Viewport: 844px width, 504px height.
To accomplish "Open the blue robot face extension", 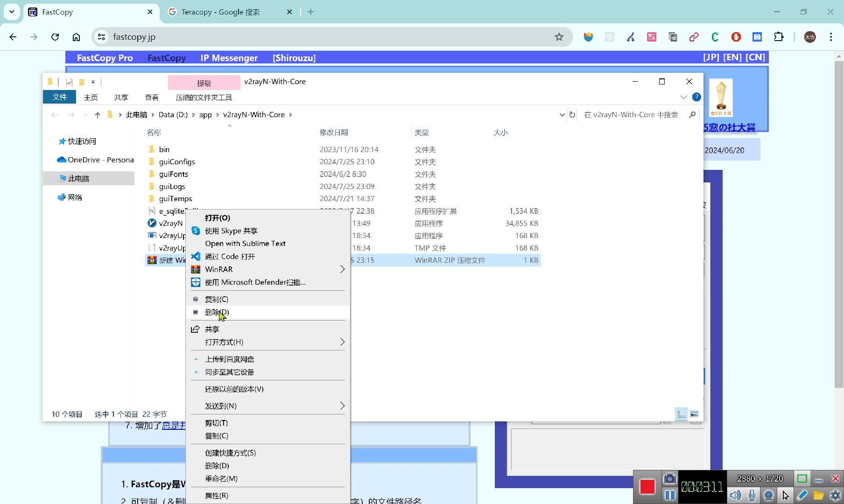I will 757,37.
